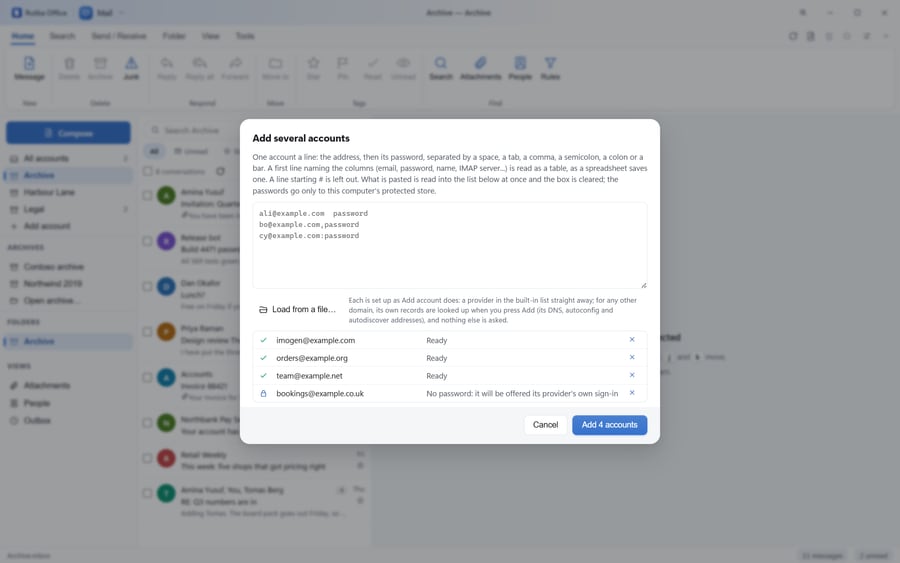Screen dimensions: 900x563
Task: Switch to the Home ribbon tab
Action: (x=23, y=36)
